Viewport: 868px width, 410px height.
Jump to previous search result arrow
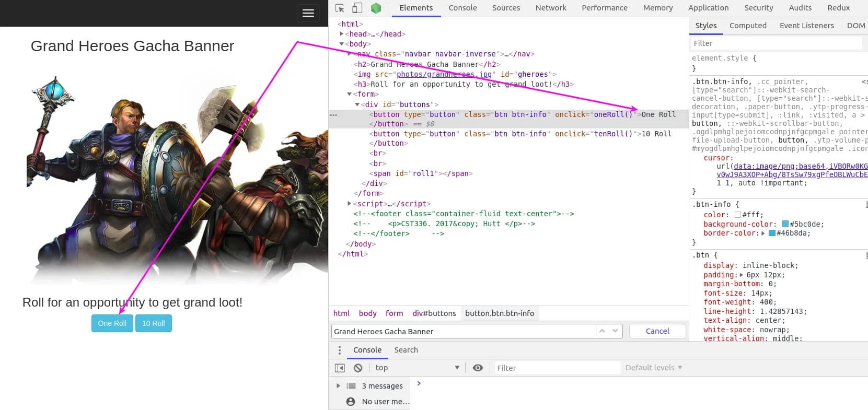603,331
